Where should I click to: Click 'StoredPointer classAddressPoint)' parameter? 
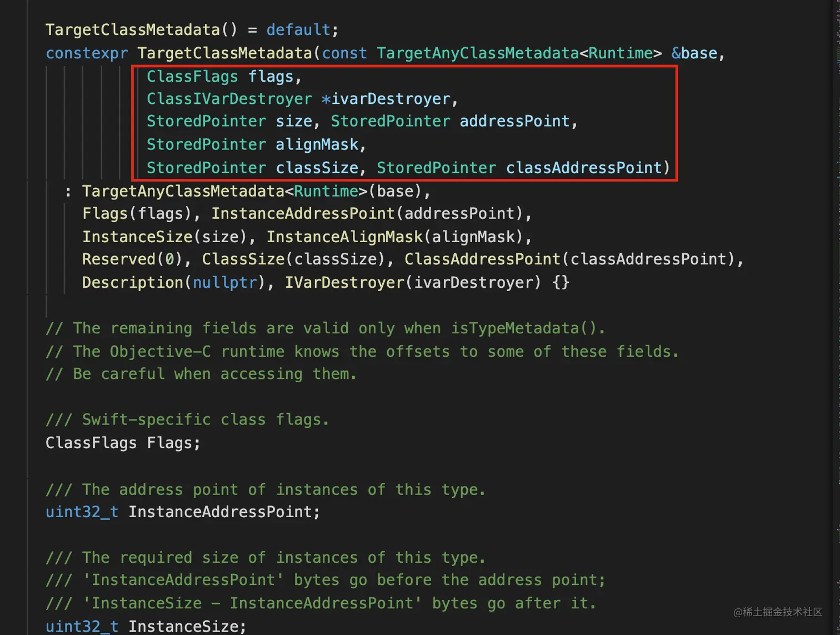[x=523, y=168]
